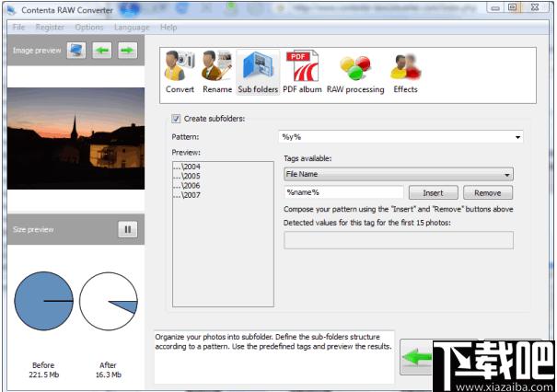Click the %name% tag field
Image resolution: width=557 pixels, height=392 pixels.
pos(343,192)
